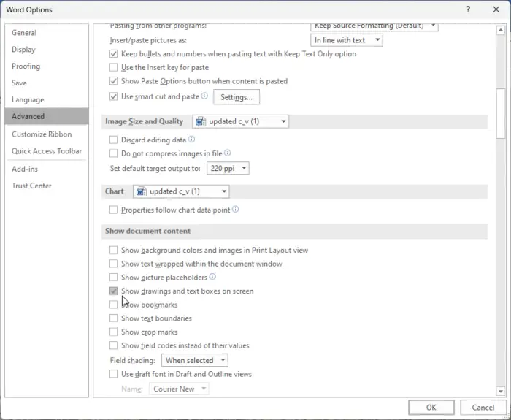
Task: Open the Field shading dropdown
Action: [195, 360]
